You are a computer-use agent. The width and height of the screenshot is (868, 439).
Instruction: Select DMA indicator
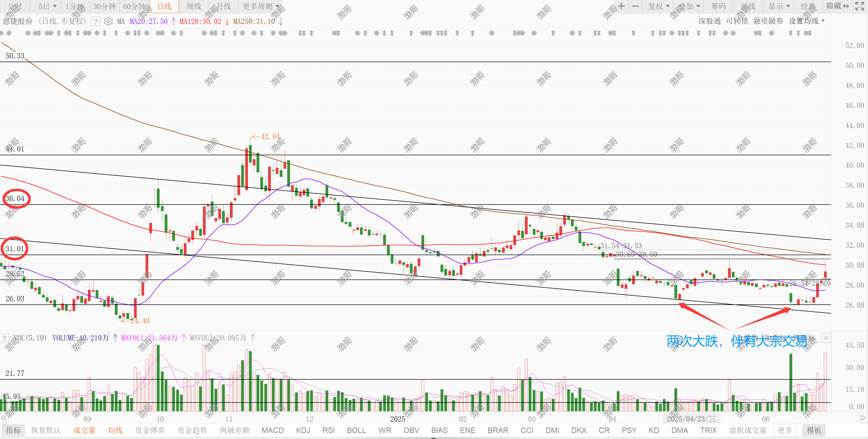(x=680, y=430)
